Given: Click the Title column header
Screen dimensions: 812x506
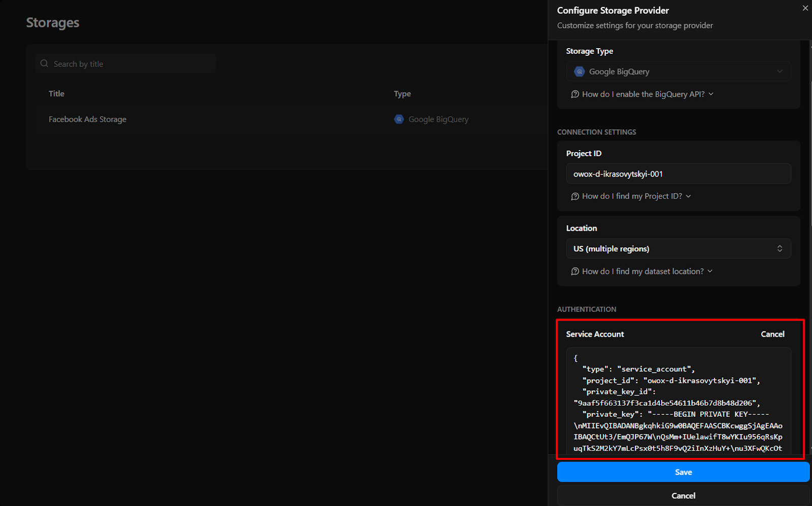Looking at the screenshot, I should pyautogui.click(x=56, y=93).
